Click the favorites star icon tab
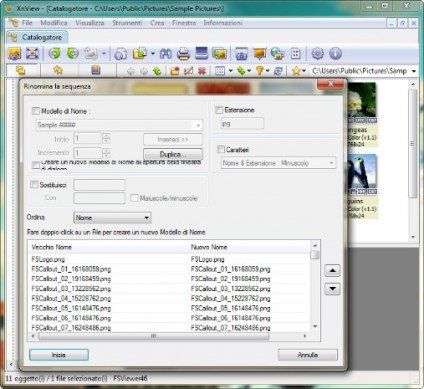424x389 pixels. click(58, 70)
